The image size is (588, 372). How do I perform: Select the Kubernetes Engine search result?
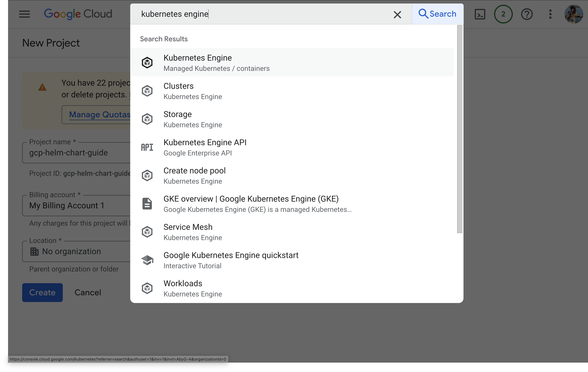click(x=198, y=62)
